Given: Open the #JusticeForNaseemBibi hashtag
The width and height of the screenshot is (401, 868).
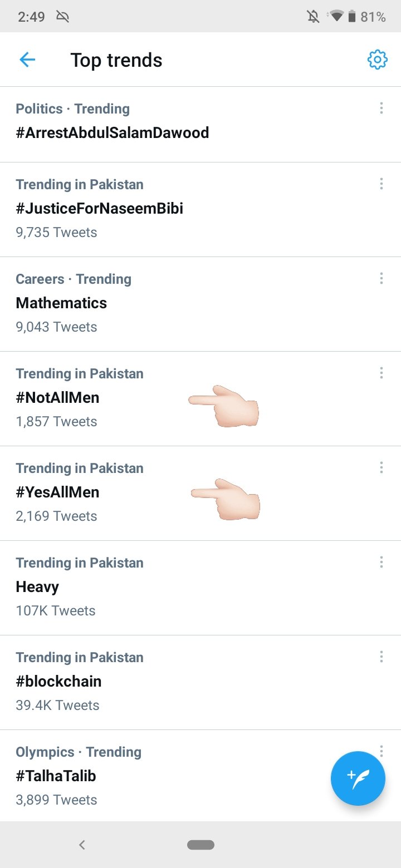Looking at the screenshot, I should tap(200, 210).
